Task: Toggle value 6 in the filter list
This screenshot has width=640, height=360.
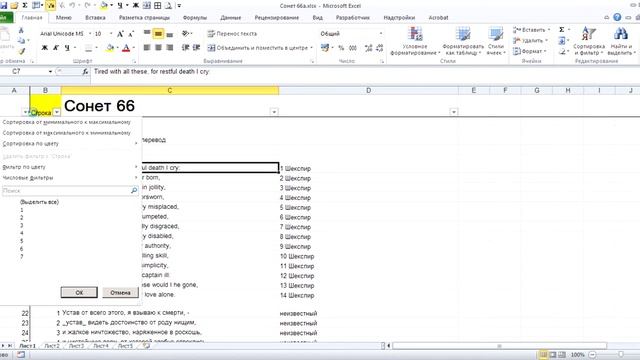Action: click(x=22, y=249)
